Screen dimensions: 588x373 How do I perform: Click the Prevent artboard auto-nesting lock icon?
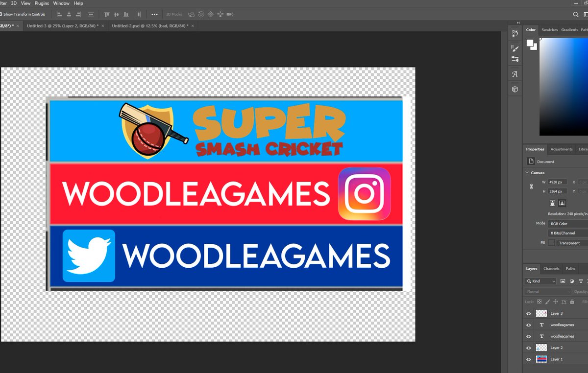point(564,302)
